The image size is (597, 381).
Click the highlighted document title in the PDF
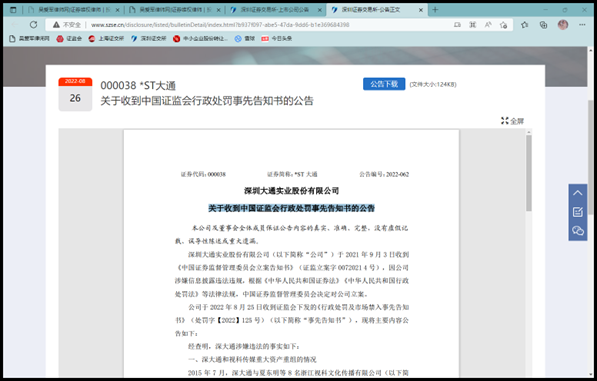291,208
